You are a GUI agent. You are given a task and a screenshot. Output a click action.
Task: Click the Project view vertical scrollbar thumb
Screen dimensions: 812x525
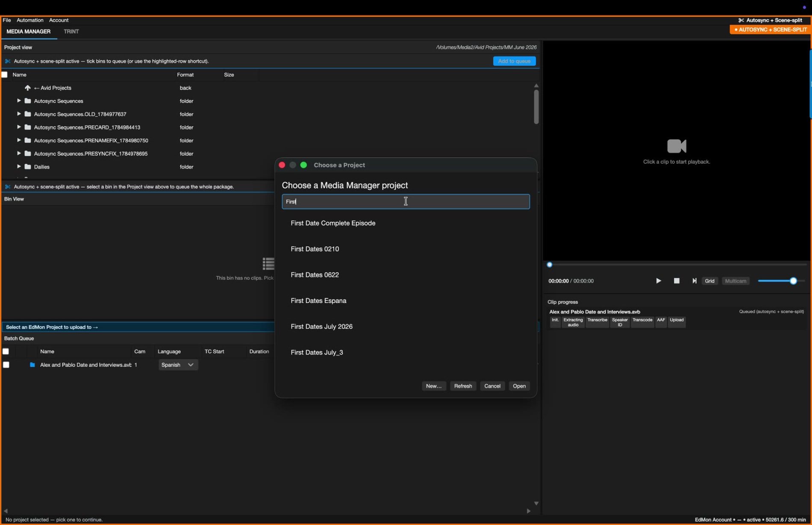(536, 106)
